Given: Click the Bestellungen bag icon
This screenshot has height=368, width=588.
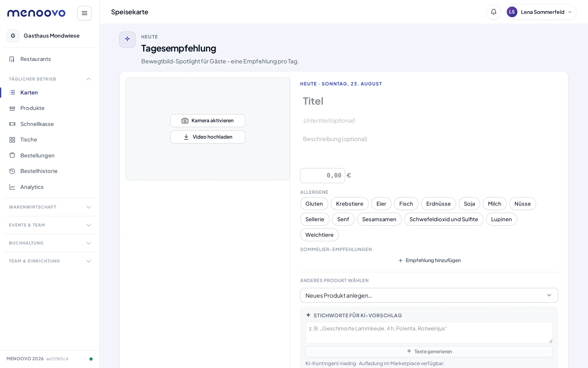Looking at the screenshot, I should 12,155.
